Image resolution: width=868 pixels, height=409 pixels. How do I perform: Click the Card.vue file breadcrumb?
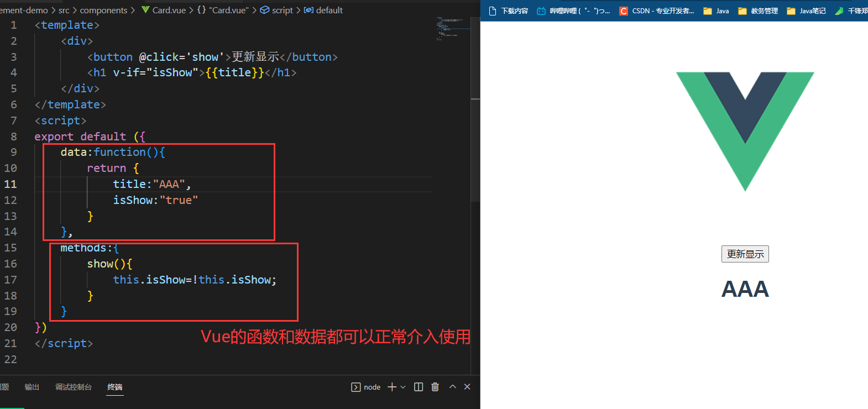coord(164,10)
